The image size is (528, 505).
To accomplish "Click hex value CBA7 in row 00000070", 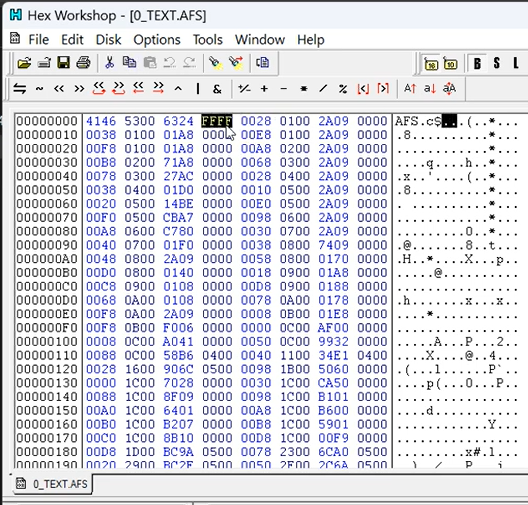I will [x=178, y=217].
